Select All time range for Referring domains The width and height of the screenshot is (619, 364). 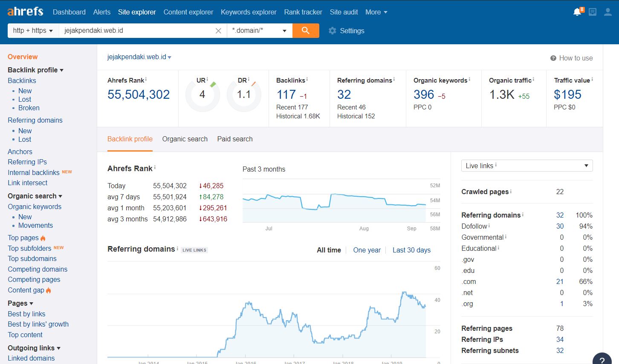click(329, 250)
